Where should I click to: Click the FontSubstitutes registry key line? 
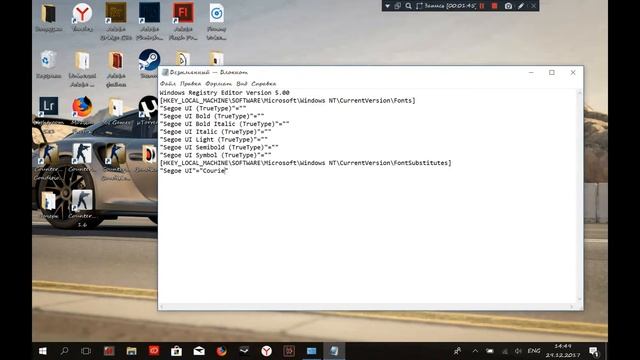306,163
